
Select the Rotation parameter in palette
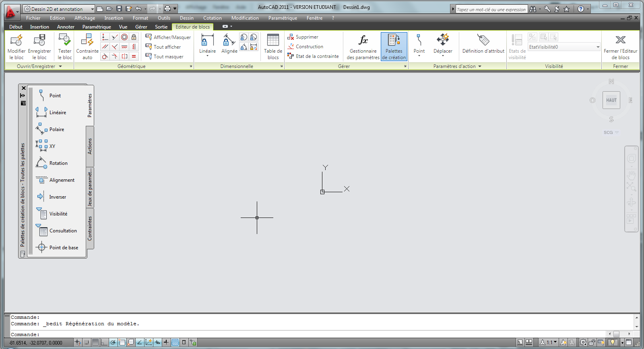click(x=58, y=163)
